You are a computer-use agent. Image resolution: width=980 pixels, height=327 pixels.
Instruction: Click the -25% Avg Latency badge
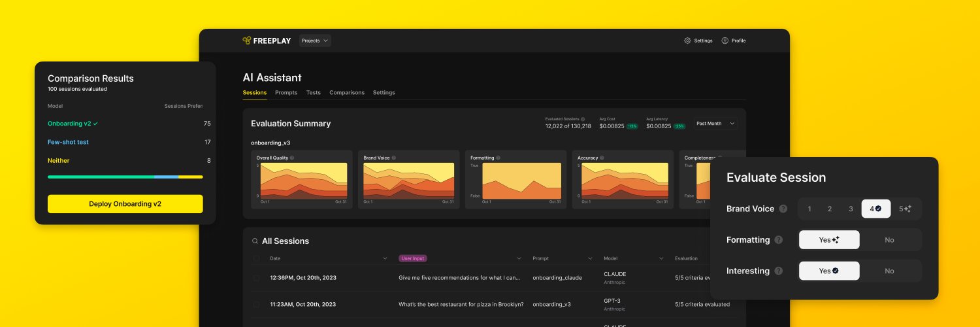[679, 126]
